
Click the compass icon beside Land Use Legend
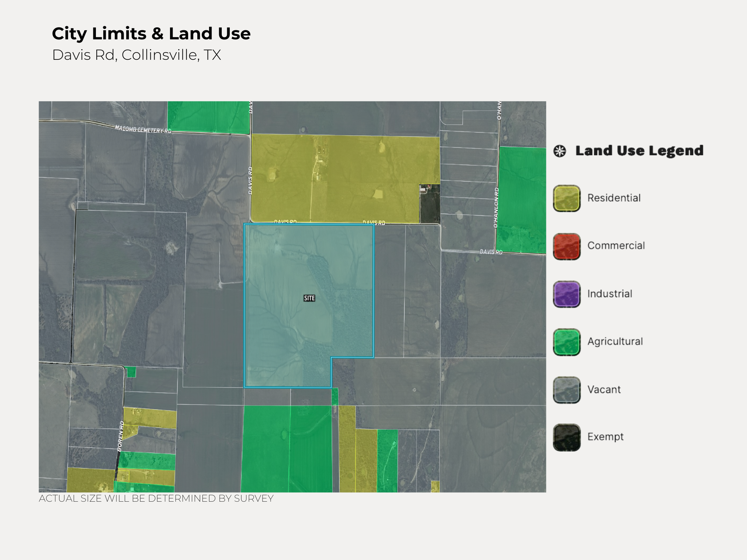coord(560,151)
